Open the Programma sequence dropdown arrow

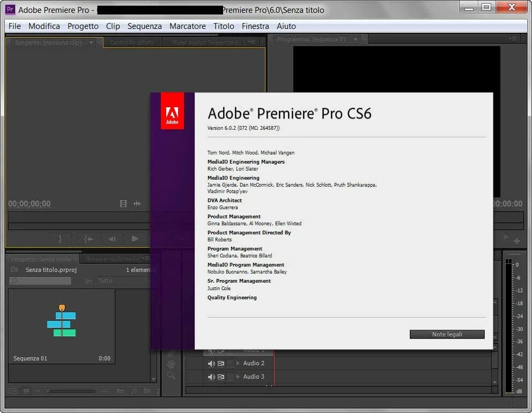[x=355, y=39]
